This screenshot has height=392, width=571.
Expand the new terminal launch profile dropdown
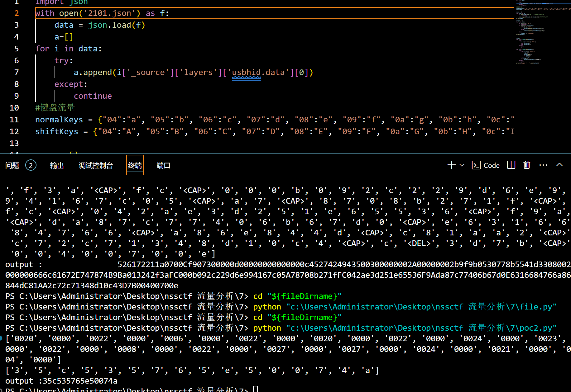[462, 165]
